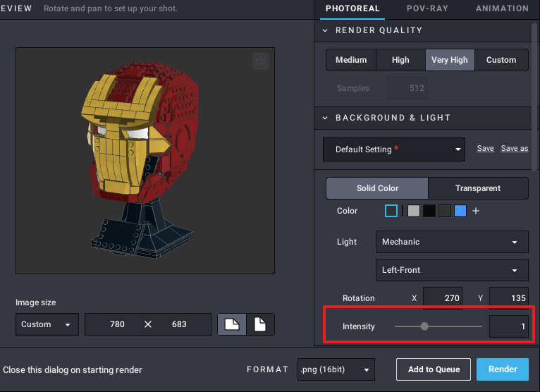The image size is (540, 392).
Task: Click the Samples value field
Action: tap(407, 88)
